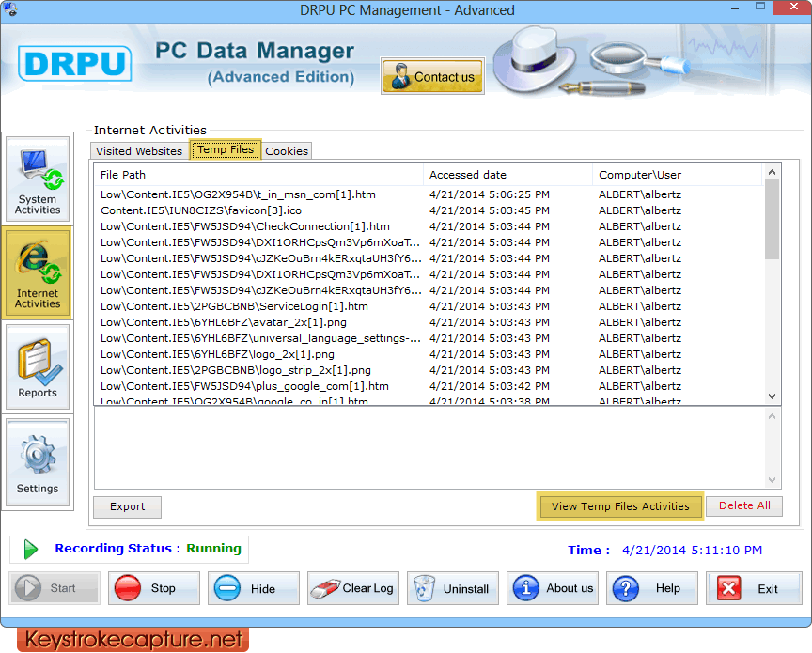The width and height of the screenshot is (812, 653).
Task: Click the green recording status play icon
Action: 31,549
